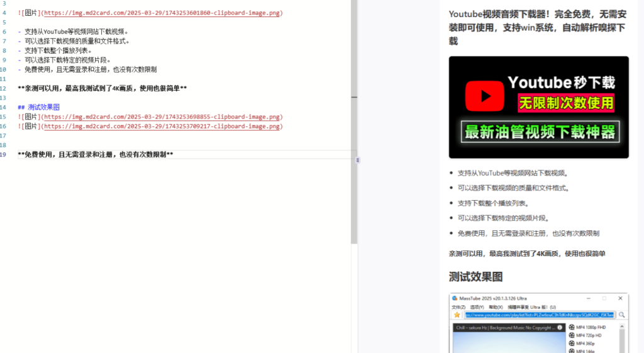Open the 帮助(X) menu in MassTube
This screenshot has height=353, width=644.
[x=496, y=307]
